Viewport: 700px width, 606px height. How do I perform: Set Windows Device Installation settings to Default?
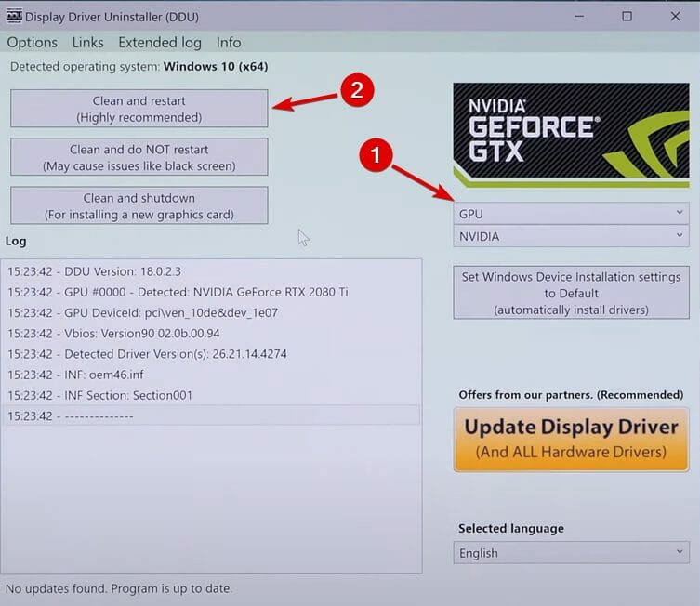tap(571, 293)
